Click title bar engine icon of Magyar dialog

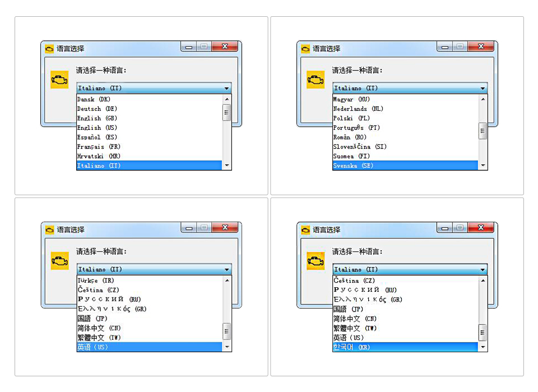[x=305, y=49]
